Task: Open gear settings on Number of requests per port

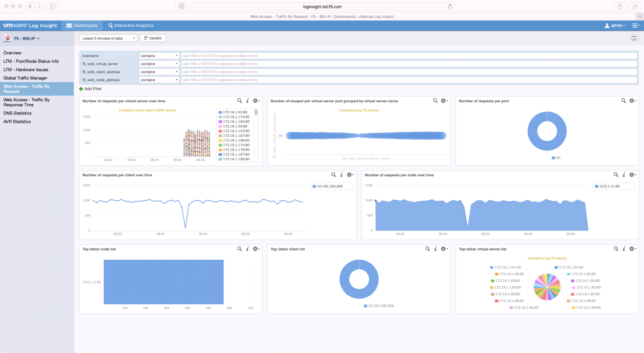Action: pos(633,101)
